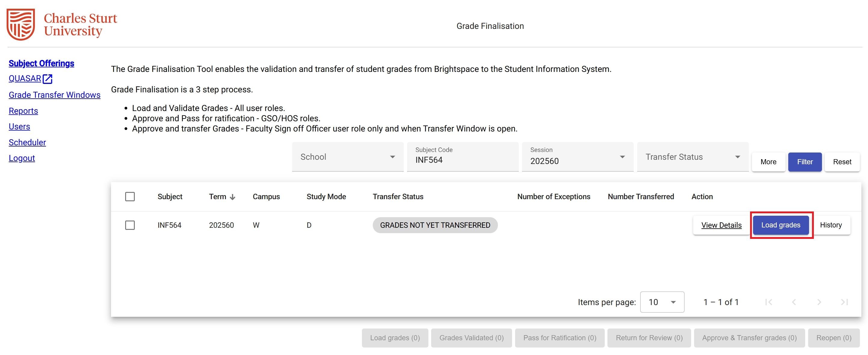
Task: Open Grade Transfer Windows in sidebar
Action: [x=54, y=95]
